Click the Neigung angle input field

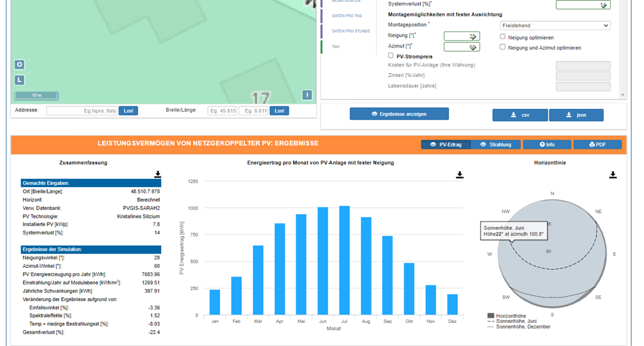461,37
